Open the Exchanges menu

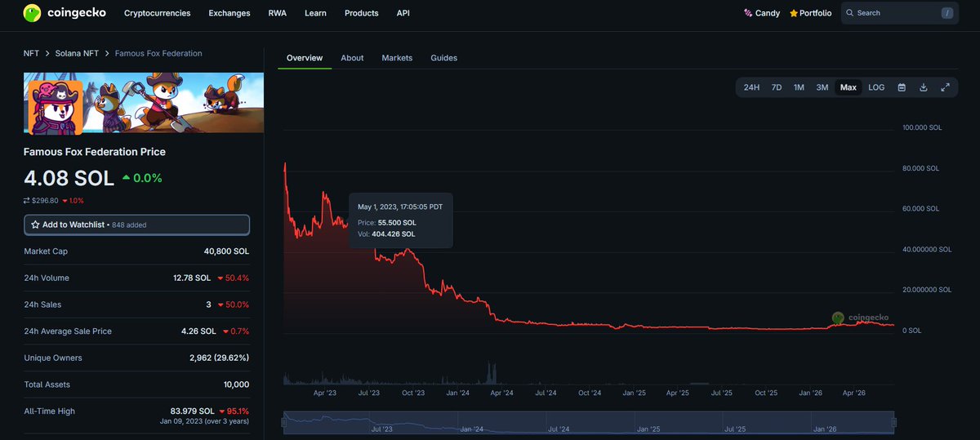click(x=229, y=13)
